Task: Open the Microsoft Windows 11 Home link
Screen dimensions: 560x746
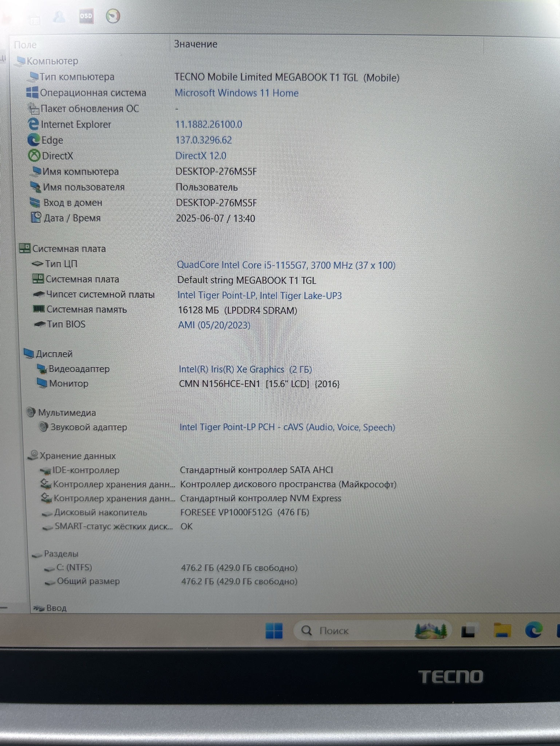Action: coord(237,93)
